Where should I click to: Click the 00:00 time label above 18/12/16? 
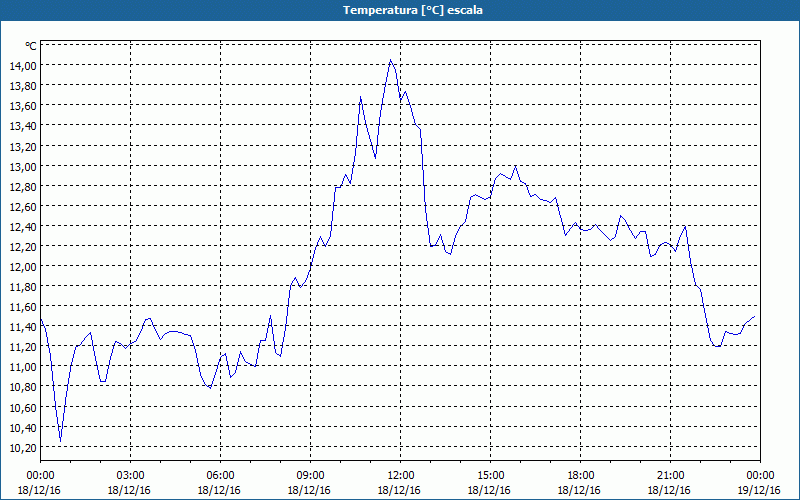(40, 476)
